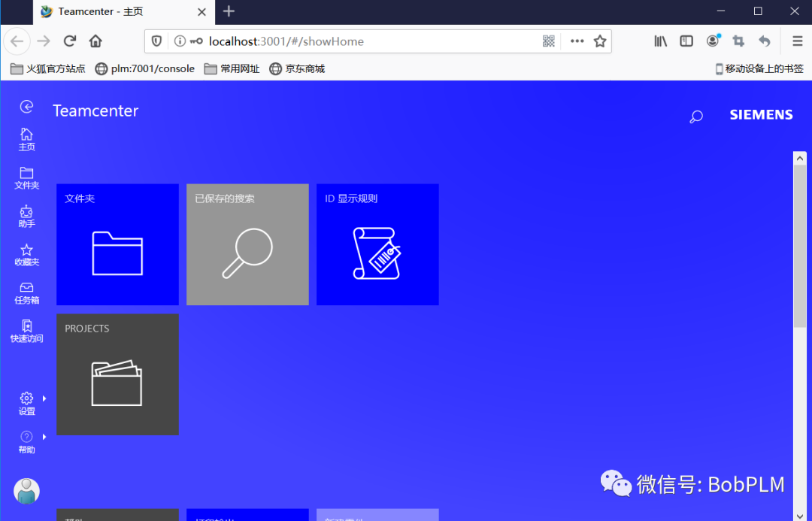812x521 pixels.
Task: Select the Teamcenter - 主页 browser tab
Action: (123, 12)
